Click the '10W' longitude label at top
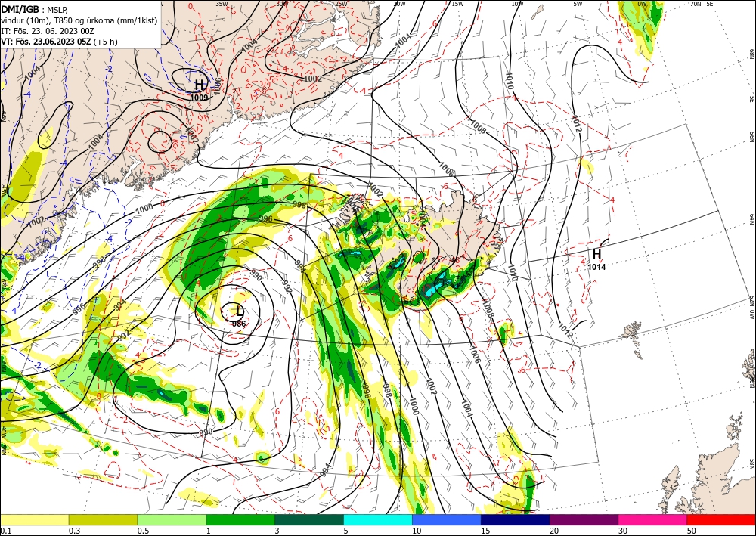This screenshot has height=536, width=756. [517, 3]
